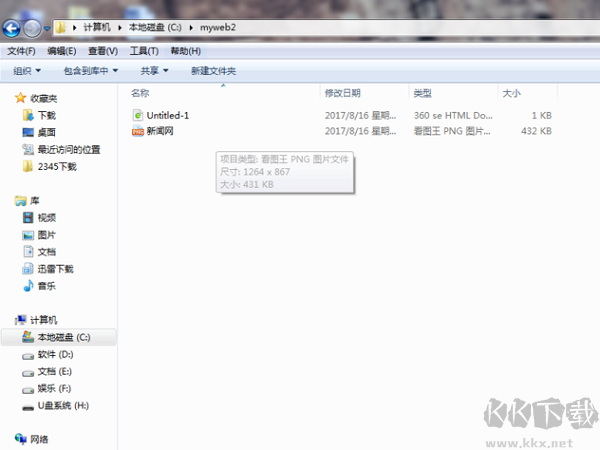Sort the list by the 类型 column header
This screenshot has width=600, height=450.
[x=422, y=93]
